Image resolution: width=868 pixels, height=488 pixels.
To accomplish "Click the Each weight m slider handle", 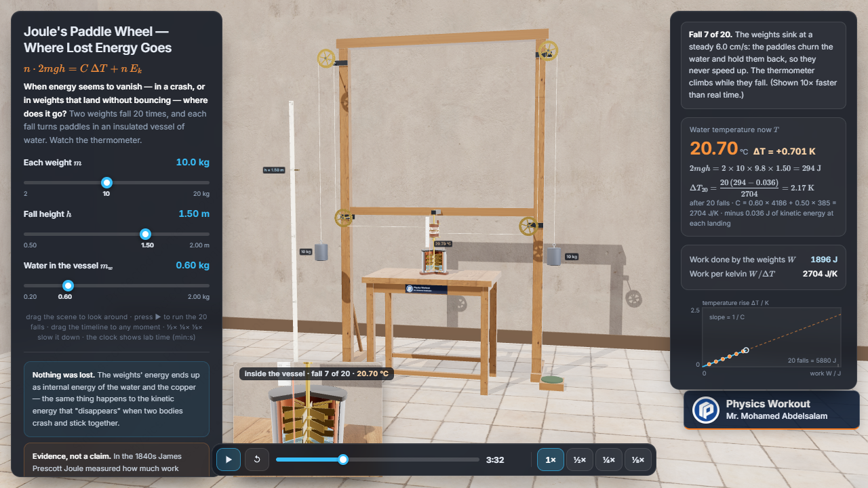I will coord(106,182).
